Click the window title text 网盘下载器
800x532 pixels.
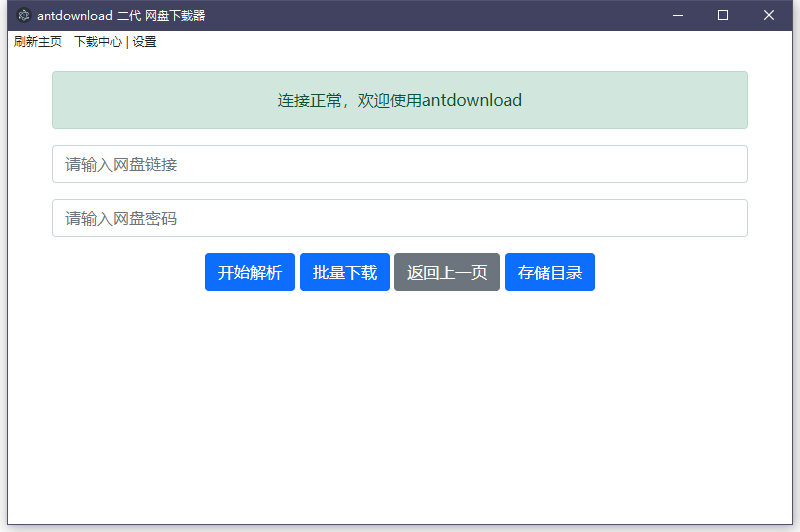click(175, 15)
